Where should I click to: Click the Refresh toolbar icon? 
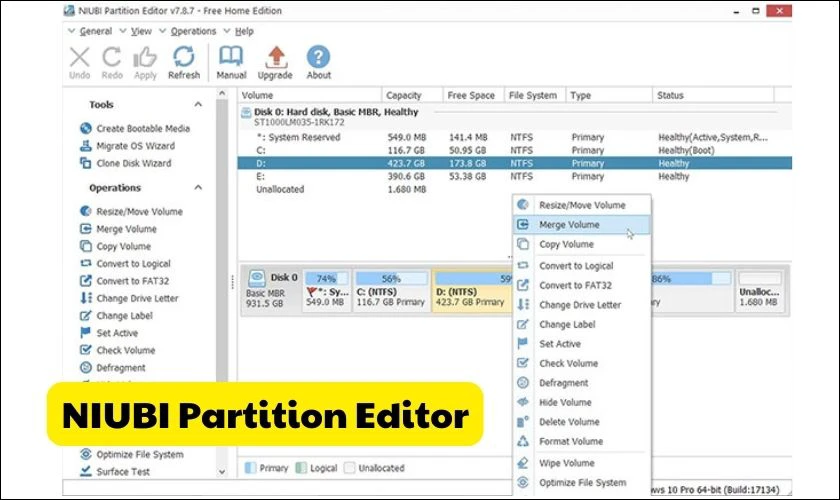(x=184, y=57)
